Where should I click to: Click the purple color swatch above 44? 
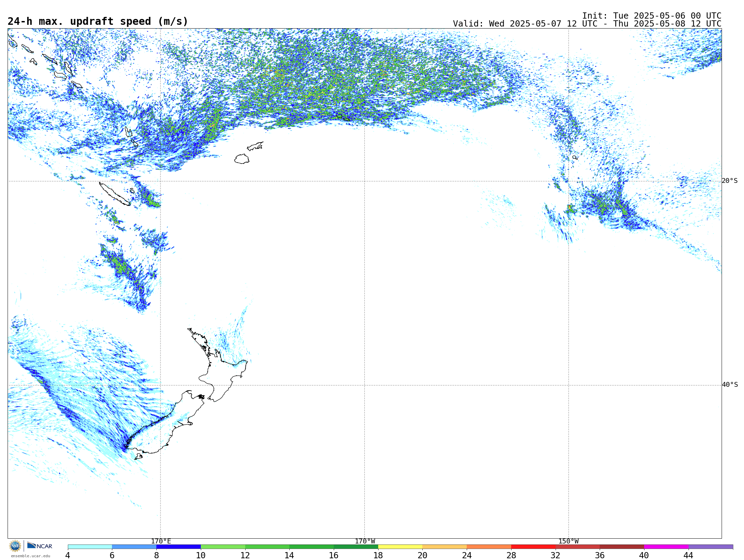[x=711, y=547]
